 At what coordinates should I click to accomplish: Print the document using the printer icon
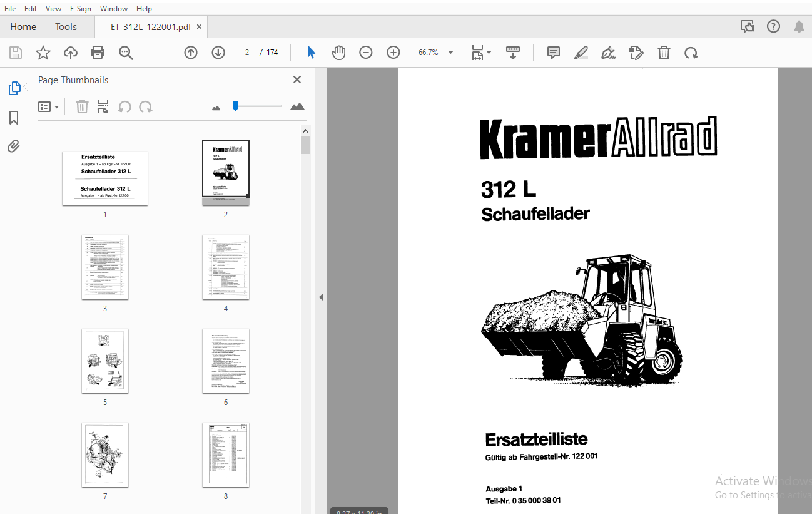[x=98, y=53]
